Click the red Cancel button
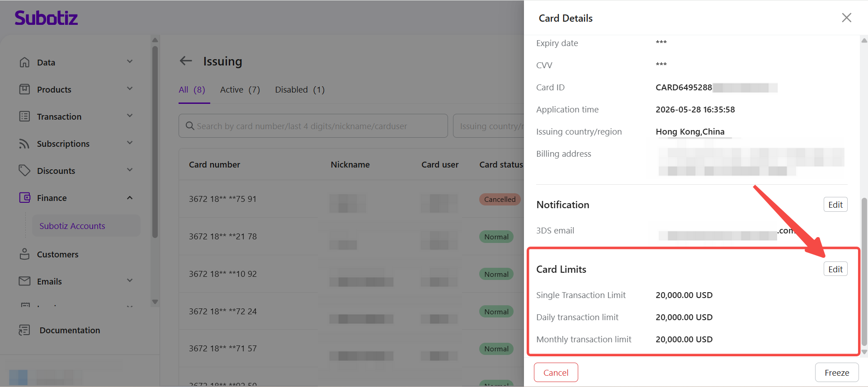Screen dimensions: 868x387 556,373
